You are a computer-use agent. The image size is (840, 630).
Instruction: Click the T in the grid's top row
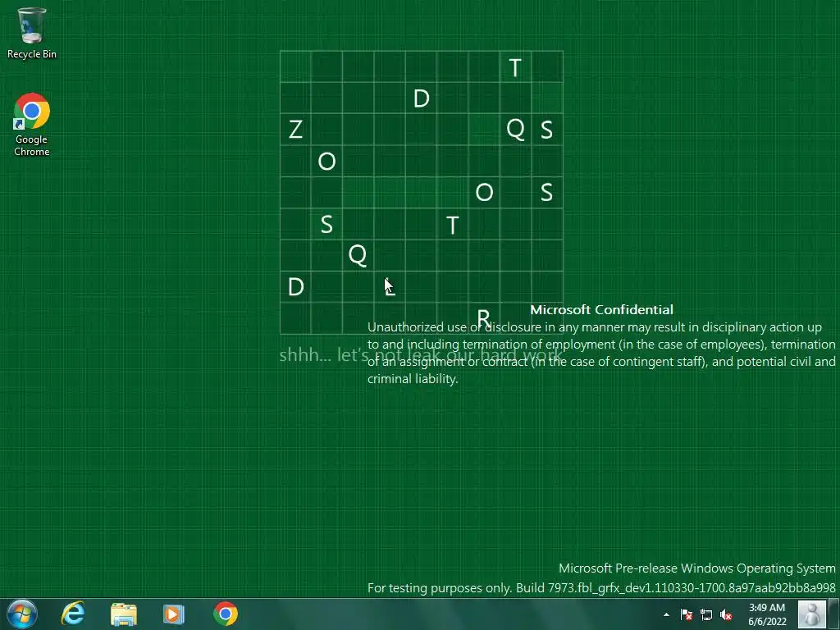click(515, 67)
